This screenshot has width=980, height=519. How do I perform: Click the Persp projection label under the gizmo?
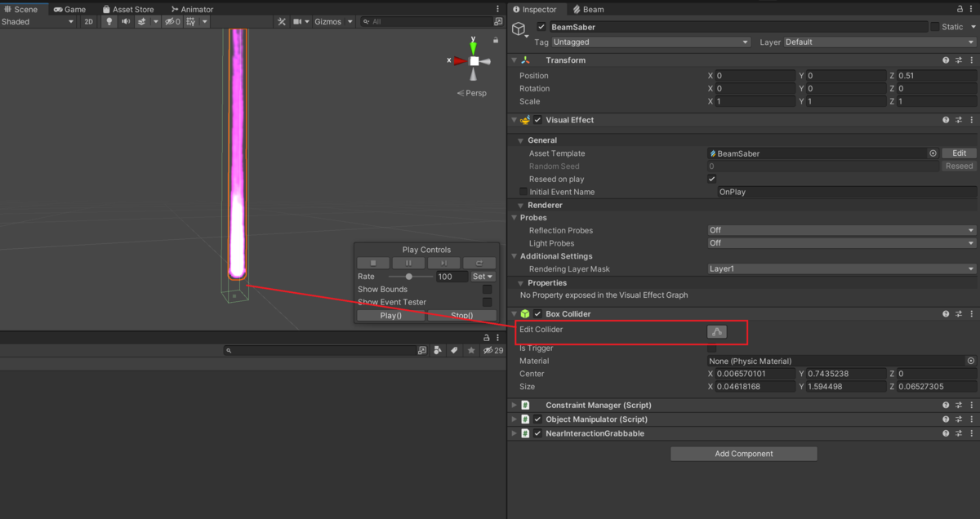(472, 93)
